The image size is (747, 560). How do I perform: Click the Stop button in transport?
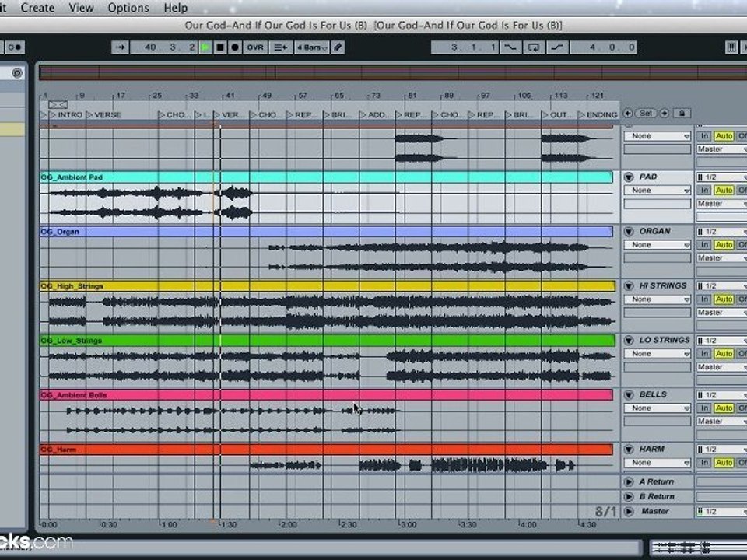click(x=220, y=47)
